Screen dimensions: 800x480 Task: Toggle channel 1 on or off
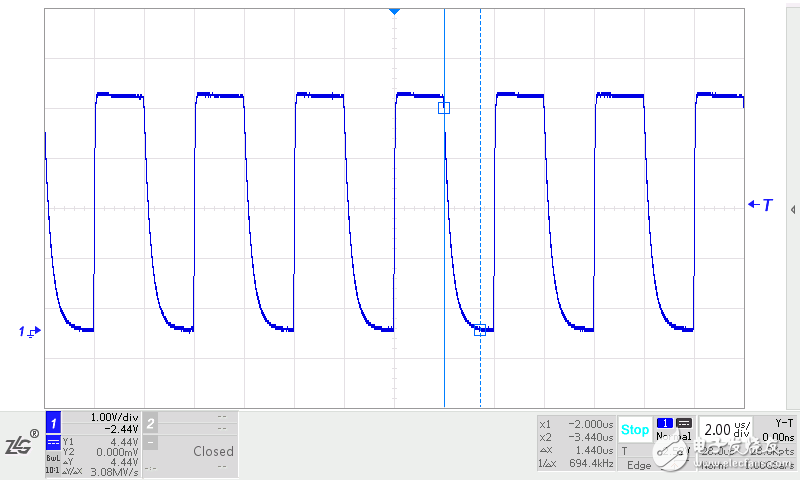(x=55, y=422)
